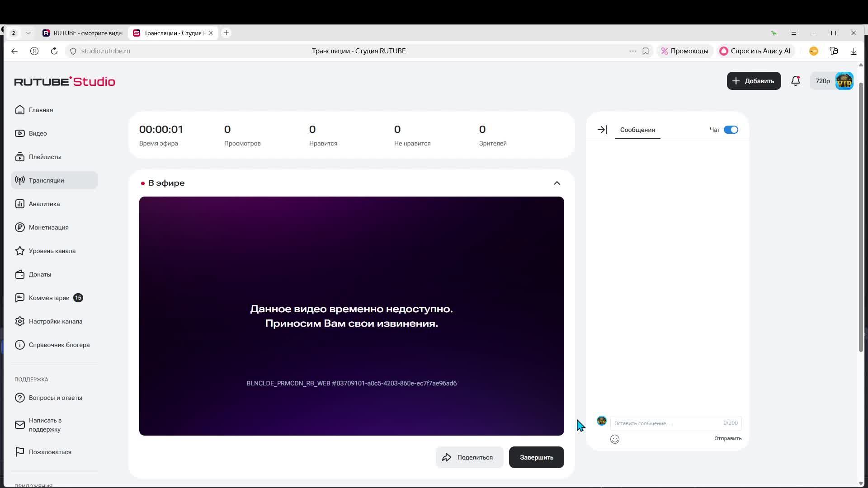Click Завершить to end stream
The height and width of the screenshot is (488, 868).
tap(536, 457)
